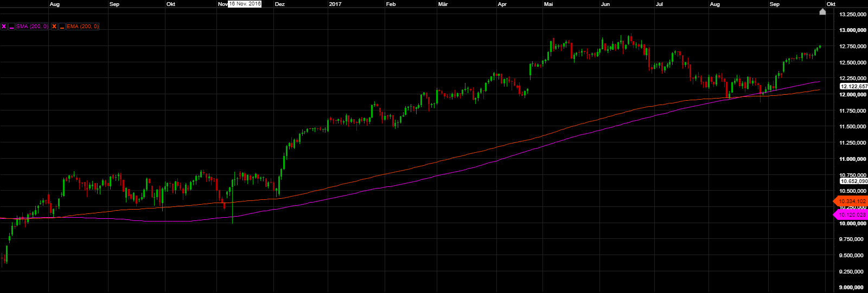This screenshot has height=293, width=868.
Task: Click the orange EMA value tag 10.334,102
Action: (852, 201)
